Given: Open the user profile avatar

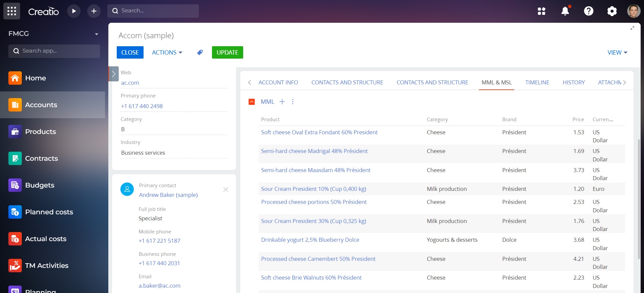Looking at the screenshot, I should pos(634,11).
